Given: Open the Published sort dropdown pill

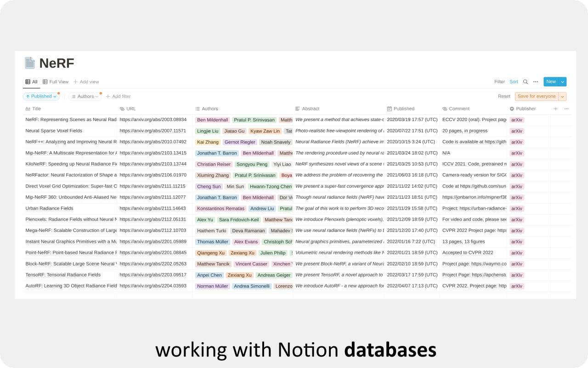Looking at the screenshot, I should [x=41, y=96].
